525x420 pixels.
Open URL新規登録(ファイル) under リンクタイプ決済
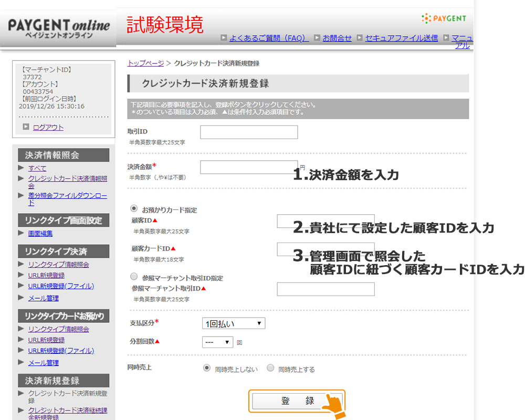(61, 286)
